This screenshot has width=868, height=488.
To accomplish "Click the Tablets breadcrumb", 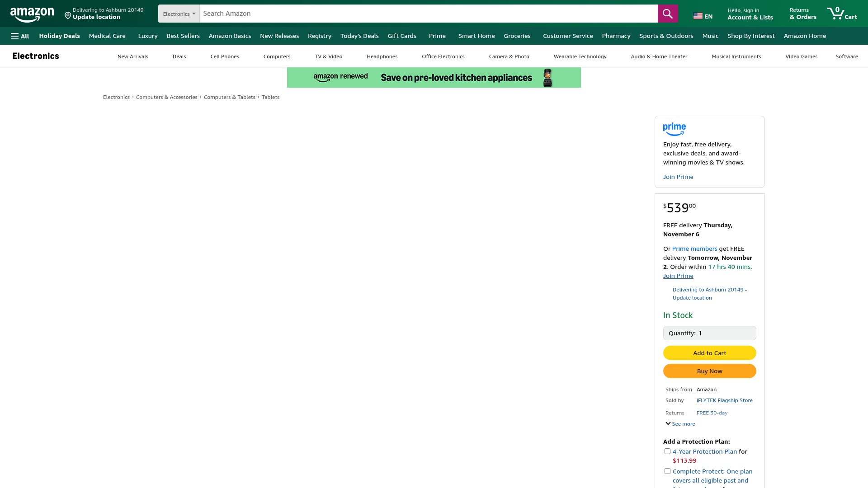I will coord(270,97).
